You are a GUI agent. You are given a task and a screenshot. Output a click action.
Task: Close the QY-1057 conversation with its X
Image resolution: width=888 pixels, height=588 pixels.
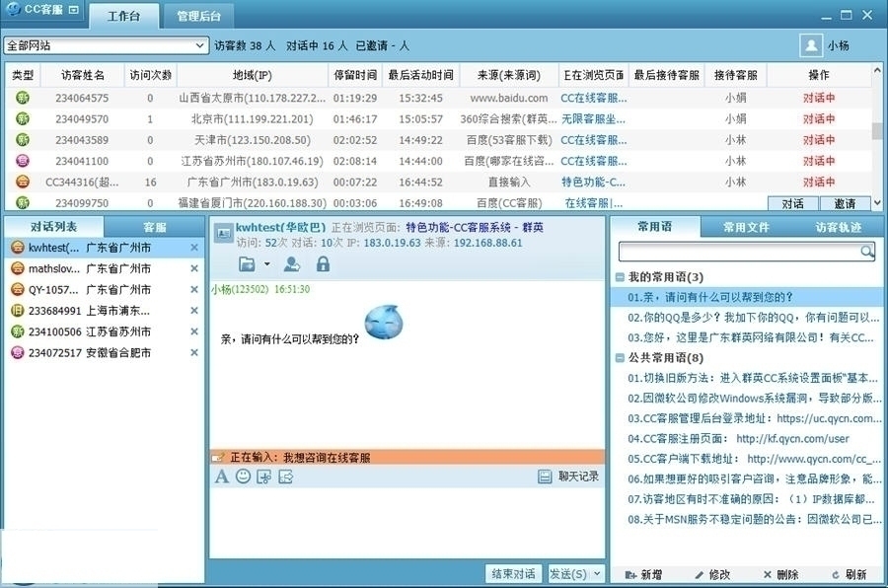194,289
